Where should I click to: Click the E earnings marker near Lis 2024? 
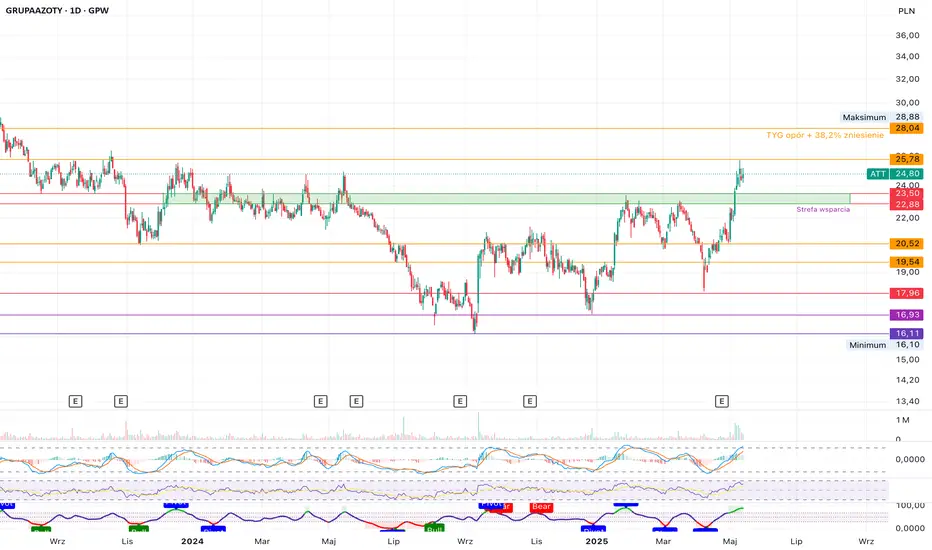point(530,401)
